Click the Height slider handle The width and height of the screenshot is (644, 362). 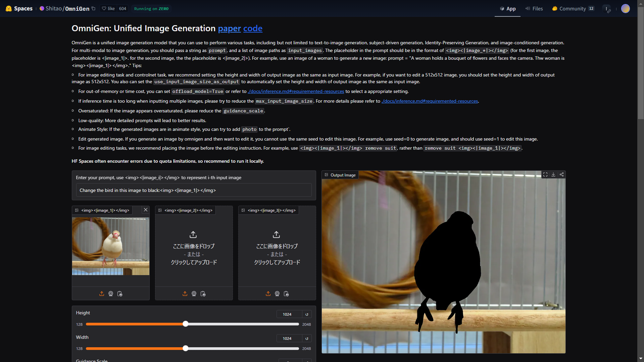(x=186, y=324)
